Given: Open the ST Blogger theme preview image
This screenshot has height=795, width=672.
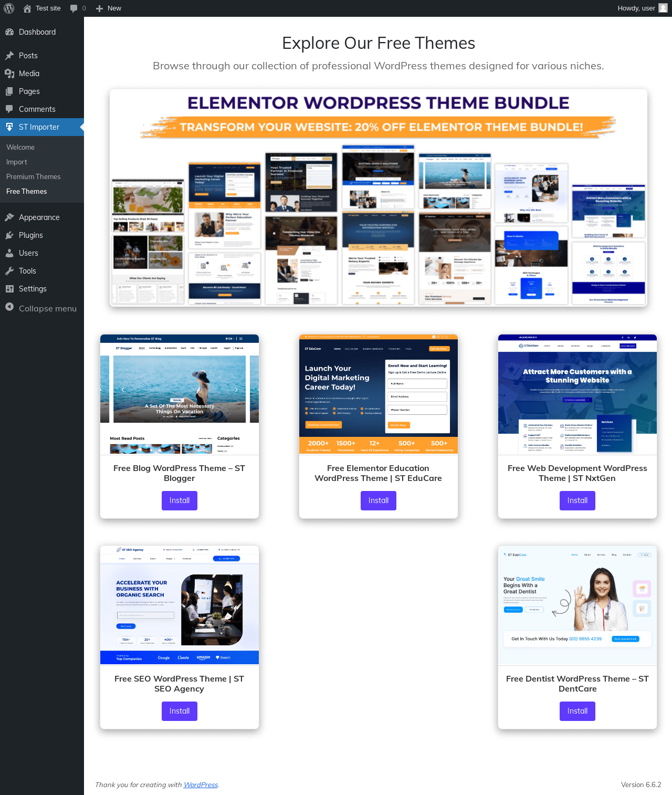Looking at the screenshot, I should [180, 395].
